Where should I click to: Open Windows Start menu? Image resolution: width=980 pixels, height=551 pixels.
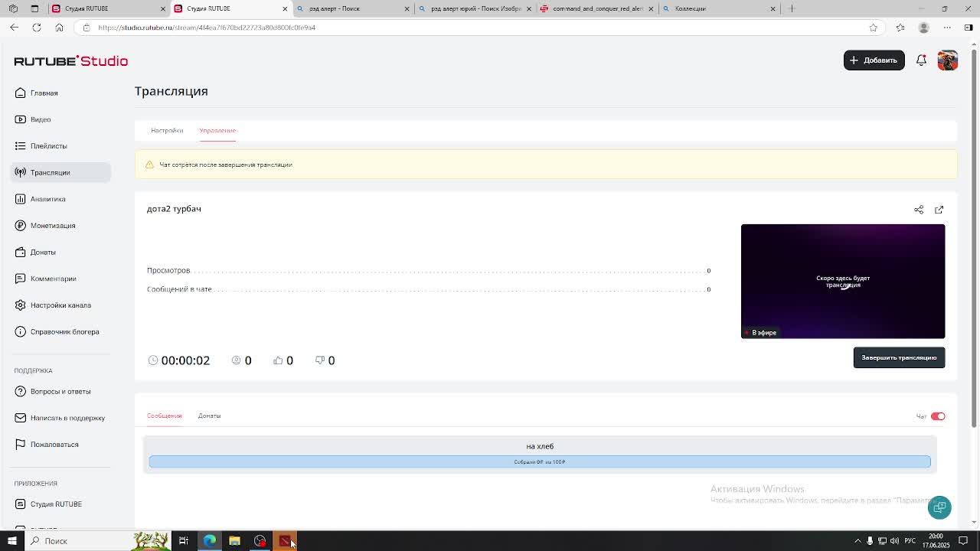coord(11,541)
